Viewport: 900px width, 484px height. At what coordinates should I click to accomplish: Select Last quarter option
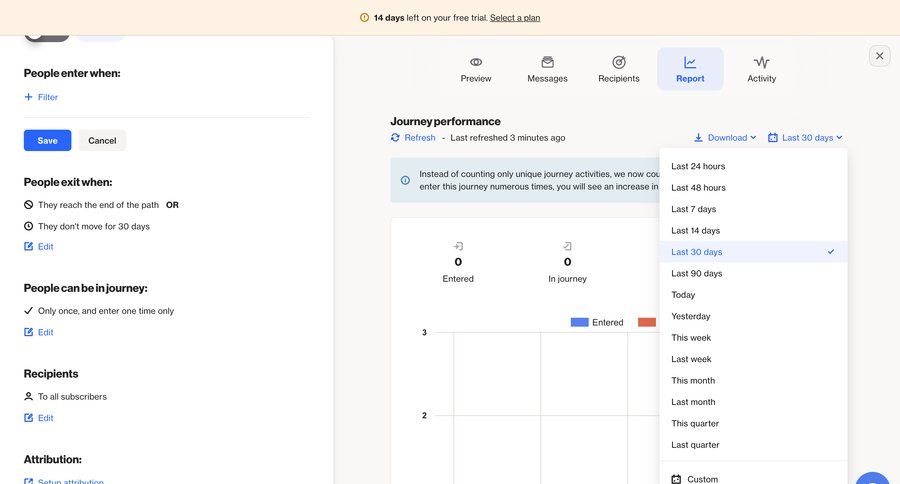pos(753,444)
